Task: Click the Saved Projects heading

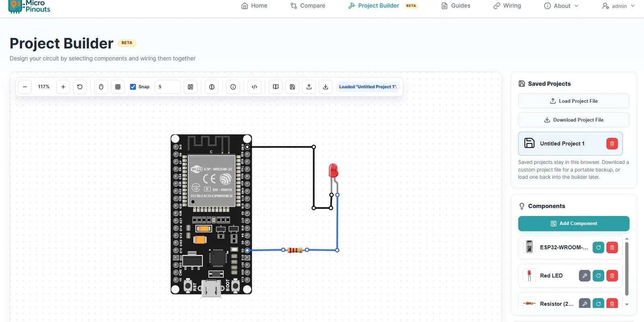Action: point(549,84)
